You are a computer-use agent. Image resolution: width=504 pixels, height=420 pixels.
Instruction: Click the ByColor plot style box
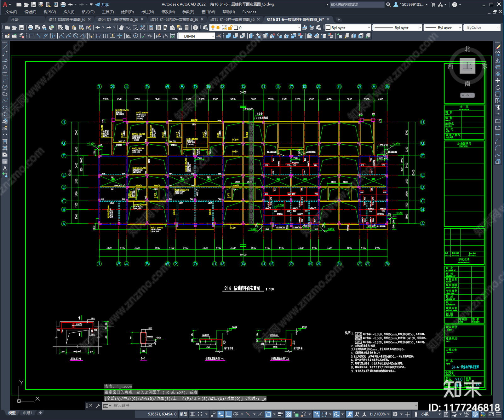(x=482, y=28)
